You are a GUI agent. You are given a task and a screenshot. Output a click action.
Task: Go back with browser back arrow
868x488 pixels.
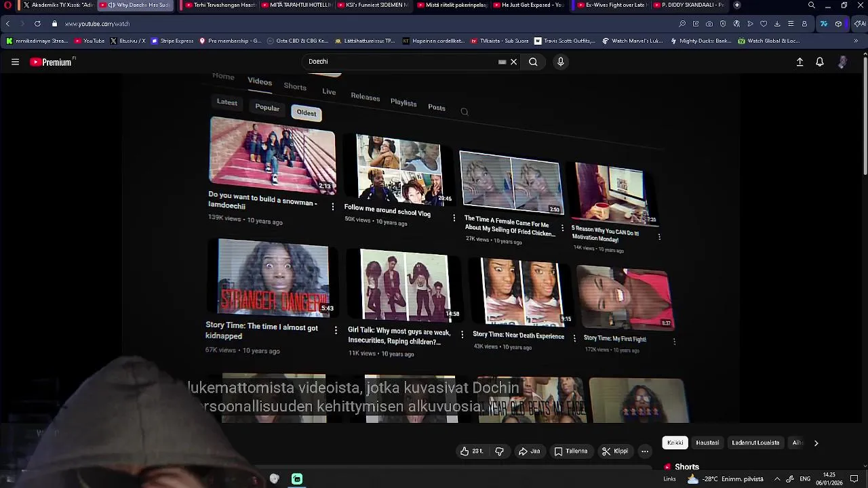tap(7, 24)
